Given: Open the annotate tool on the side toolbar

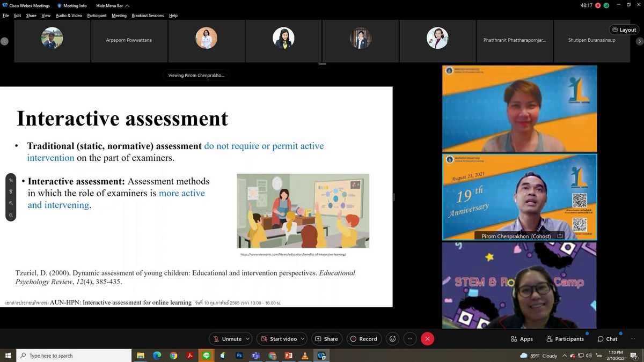Looking at the screenshot, I should pyautogui.click(x=11, y=180).
